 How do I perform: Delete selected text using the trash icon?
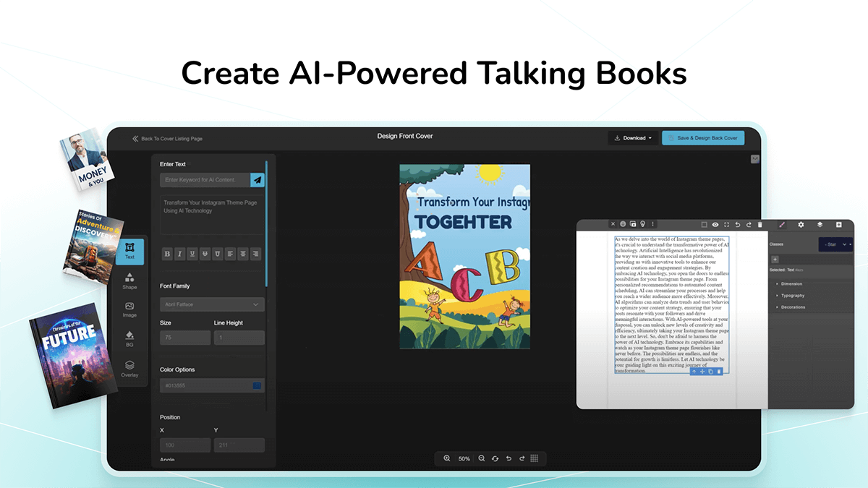pos(760,224)
